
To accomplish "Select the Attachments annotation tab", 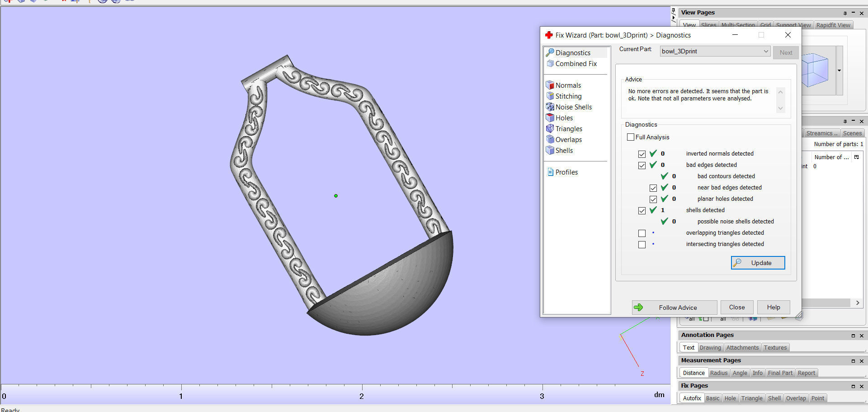I will point(742,348).
